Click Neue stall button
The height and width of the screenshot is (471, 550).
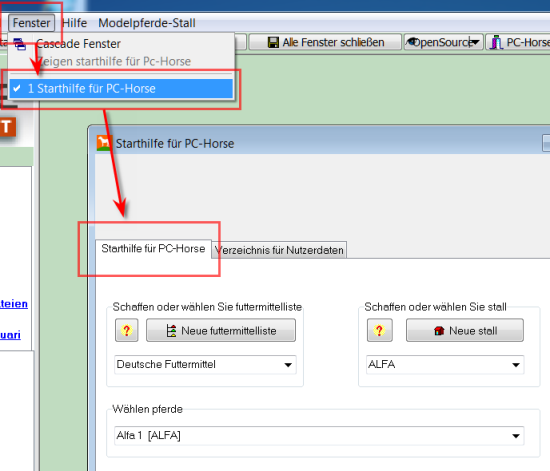(x=465, y=330)
